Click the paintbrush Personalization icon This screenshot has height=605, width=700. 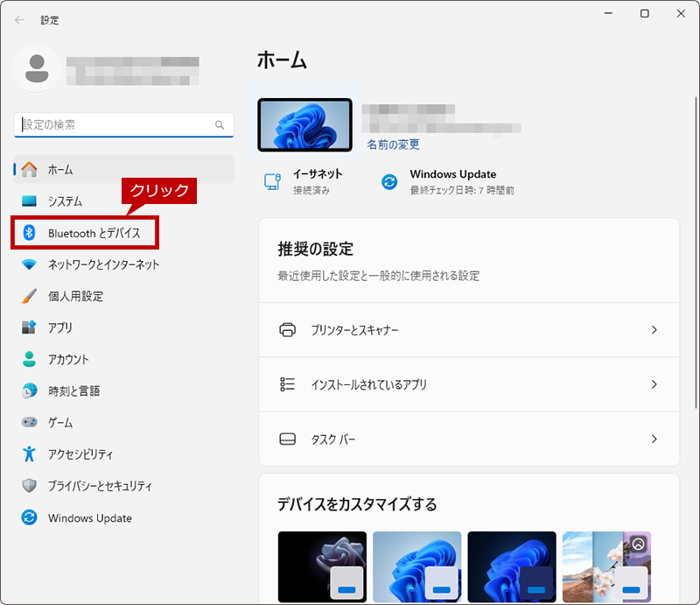[x=29, y=296]
